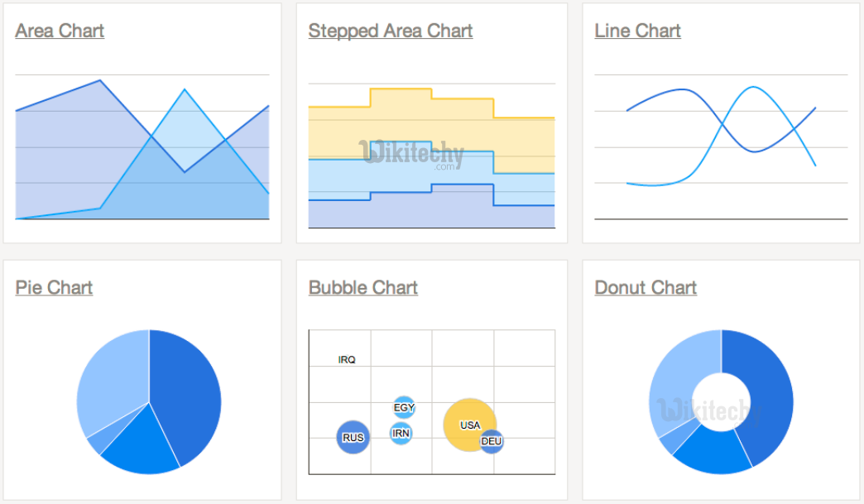The height and width of the screenshot is (504, 864).
Task: Select the largest dark blue pie chart slice
Action: pos(186,389)
